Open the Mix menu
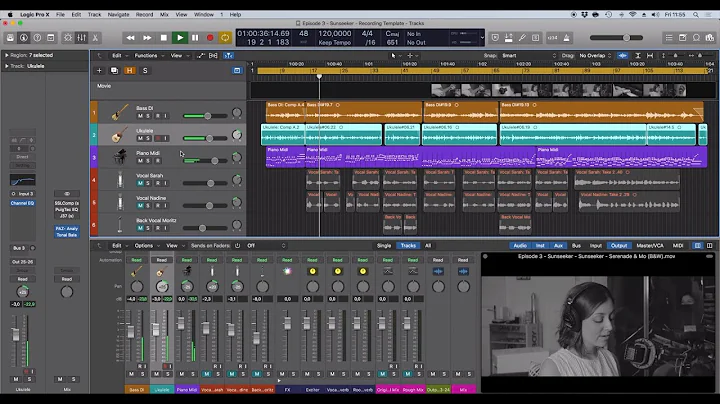Screen dimensions: 720x404 [x=164, y=15]
